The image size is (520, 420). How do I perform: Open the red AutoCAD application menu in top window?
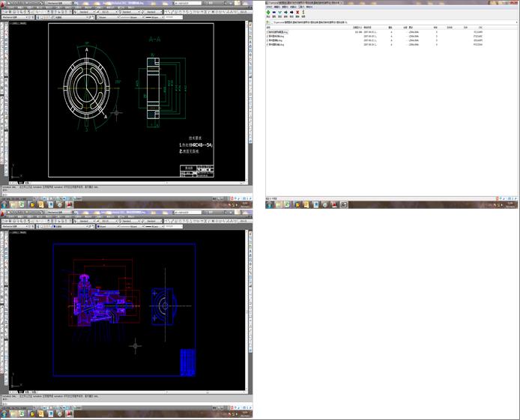tap(3, 3)
